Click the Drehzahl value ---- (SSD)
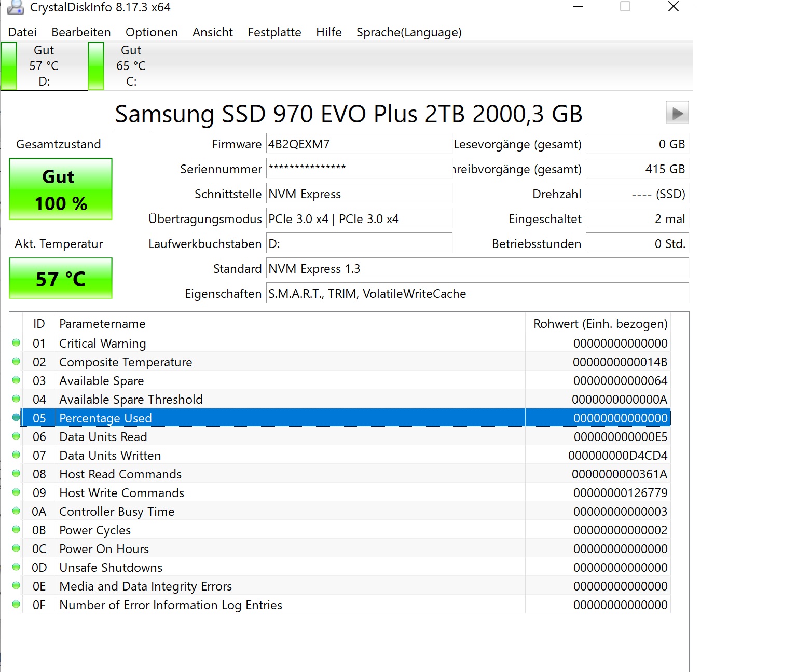Image resolution: width=797 pixels, height=672 pixels. (x=637, y=194)
